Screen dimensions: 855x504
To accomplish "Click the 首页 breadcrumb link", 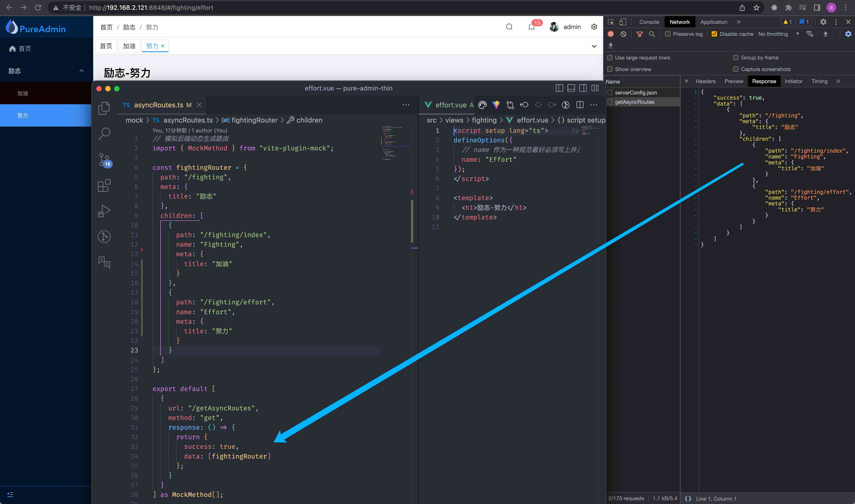I will tap(106, 27).
